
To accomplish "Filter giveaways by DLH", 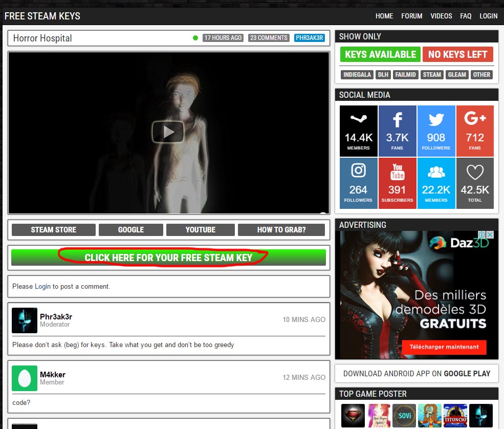I will tap(383, 75).
